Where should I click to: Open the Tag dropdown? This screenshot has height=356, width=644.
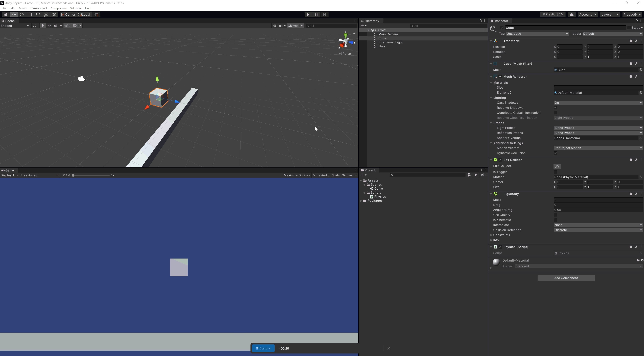tap(538, 34)
